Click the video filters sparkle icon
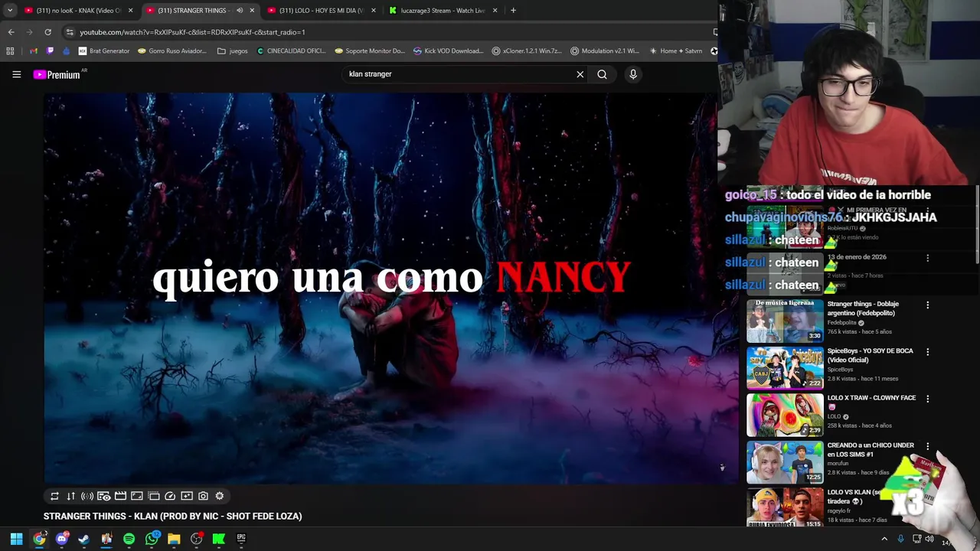This screenshot has width=980, height=551. pyautogui.click(x=187, y=496)
